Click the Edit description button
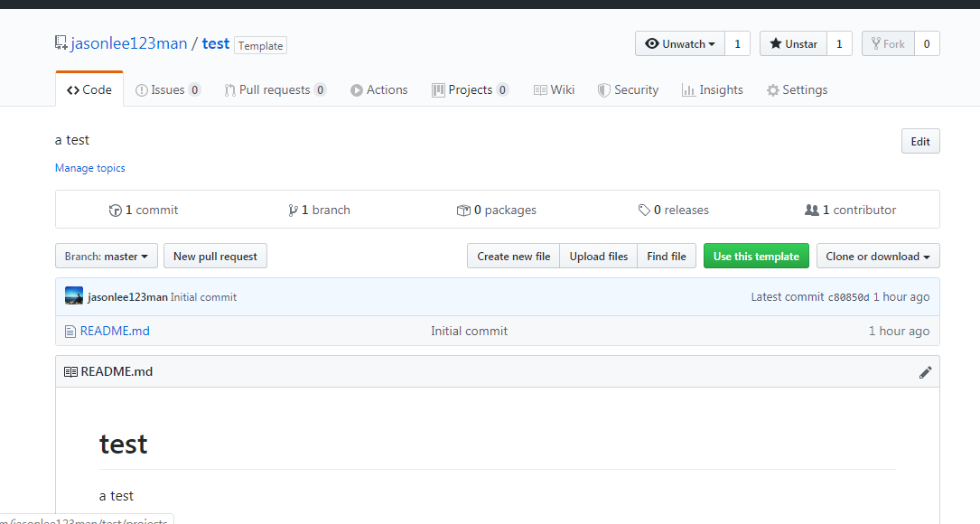This screenshot has width=980, height=524. (x=920, y=141)
